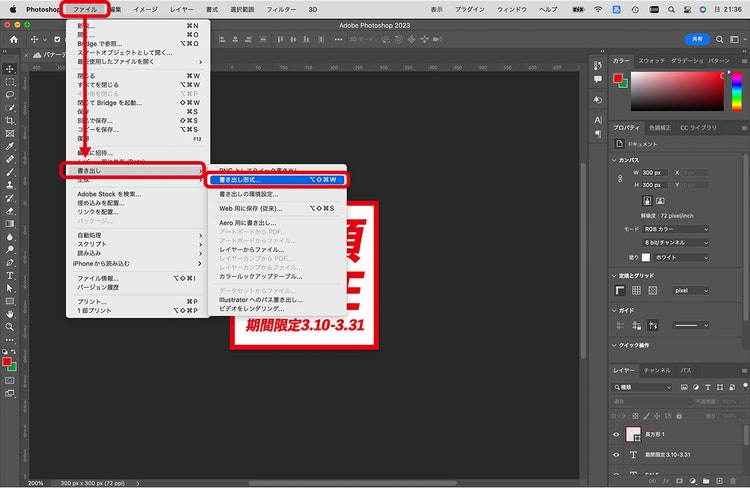750x488 pixels.
Task: Click the new group folder icon
Action: point(706,481)
